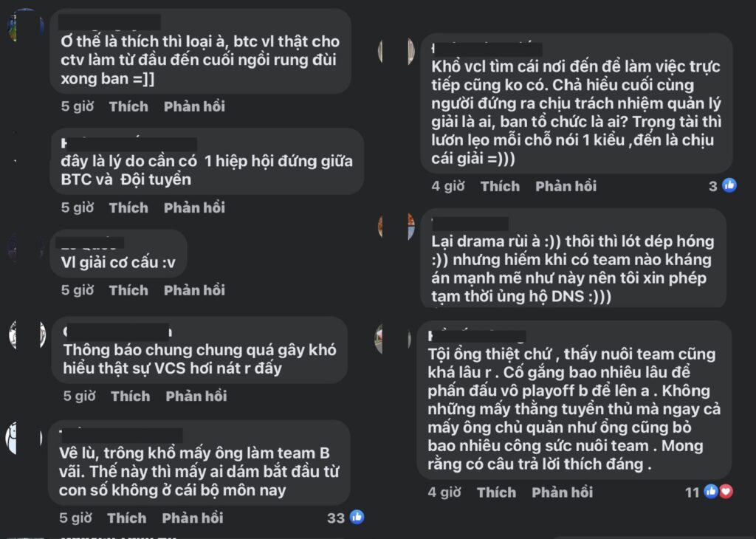Screen dimensions: 756x539
Task: Click 'Thích' under the 'Thông báo chung chung quá' comment
Action: point(130,396)
